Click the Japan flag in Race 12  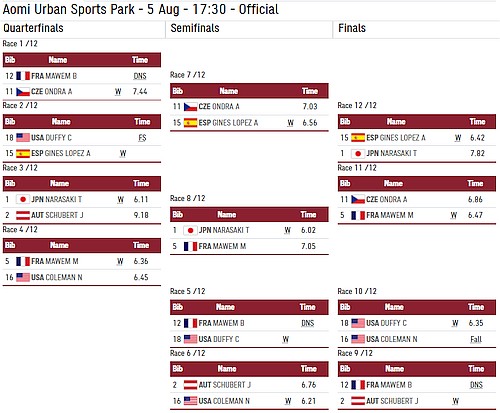[x=358, y=153]
